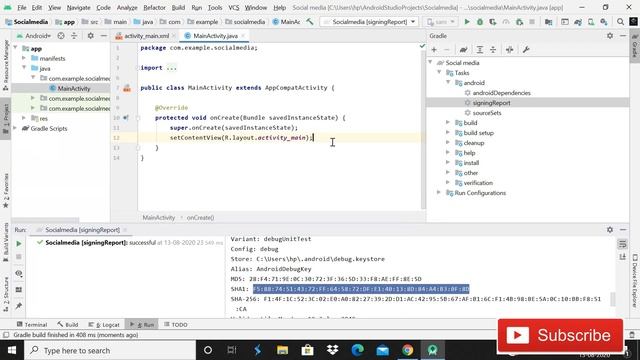Image resolution: width=640 pixels, height=360 pixels.
Task: Run the Socialmedia signingReport configuration
Action: click(x=467, y=22)
